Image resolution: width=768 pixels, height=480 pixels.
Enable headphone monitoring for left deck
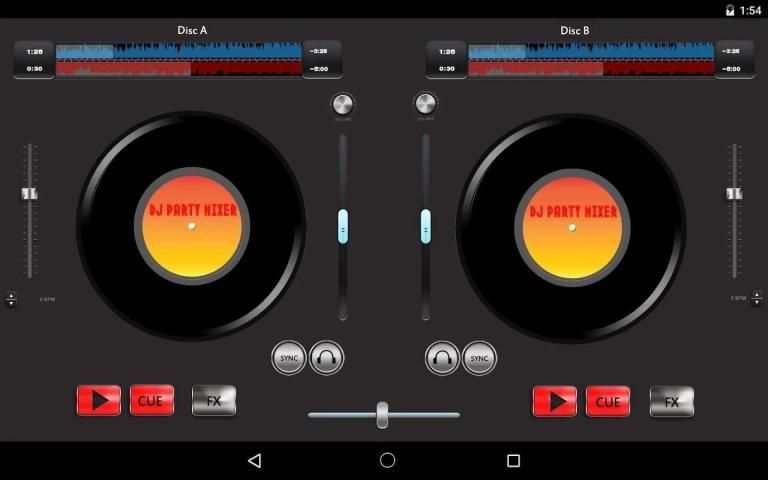point(327,357)
